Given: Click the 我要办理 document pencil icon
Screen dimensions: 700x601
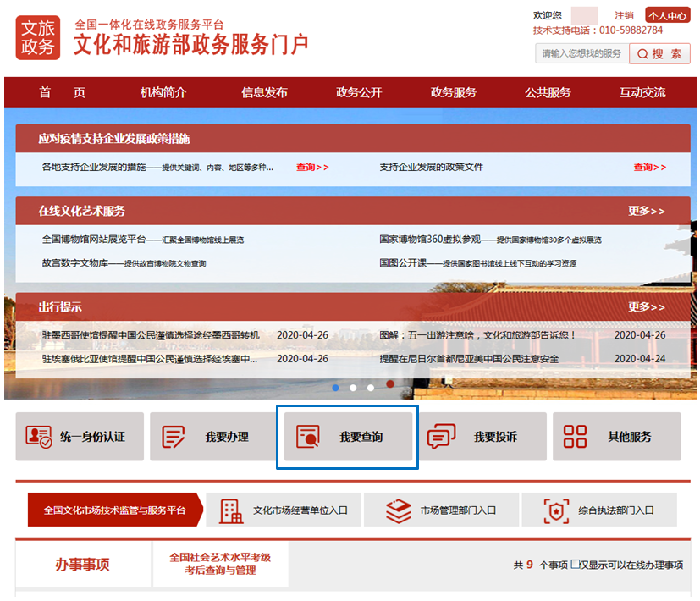Looking at the screenshot, I should tap(174, 437).
